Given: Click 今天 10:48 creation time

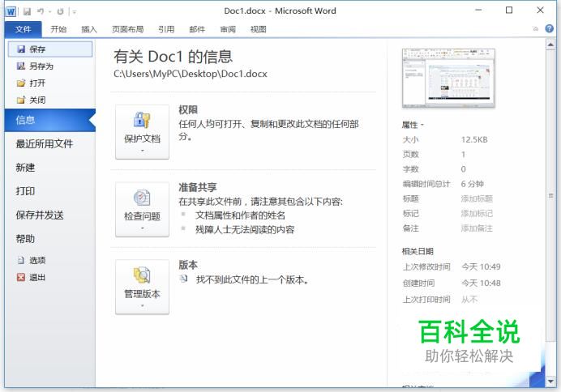Looking at the screenshot, I should tap(482, 283).
